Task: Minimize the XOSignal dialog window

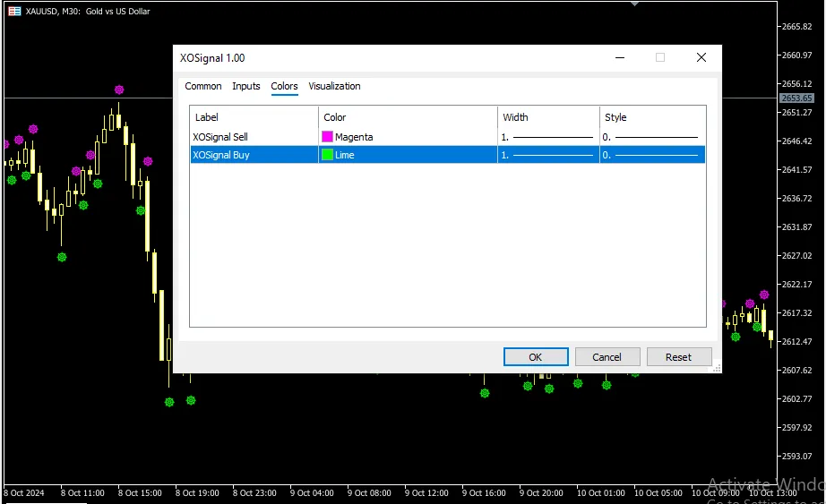Action: tap(619, 58)
